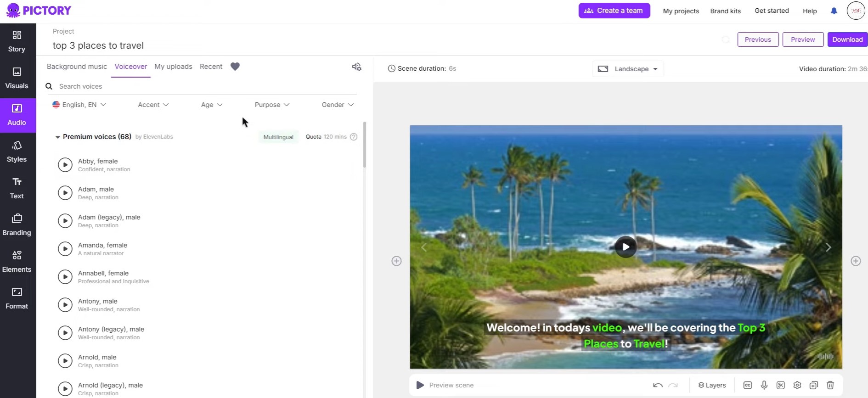Delete the current scene with trash icon
The height and width of the screenshot is (398, 868).
click(830, 385)
